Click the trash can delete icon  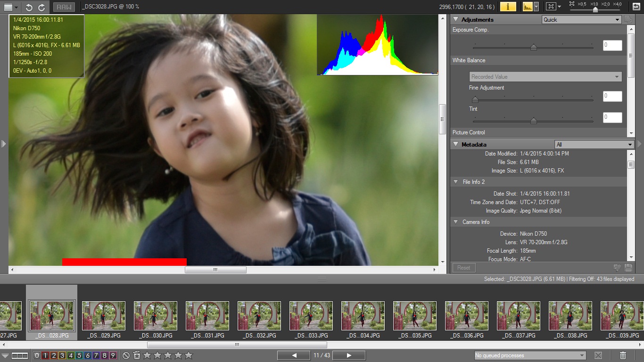click(623, 355)
